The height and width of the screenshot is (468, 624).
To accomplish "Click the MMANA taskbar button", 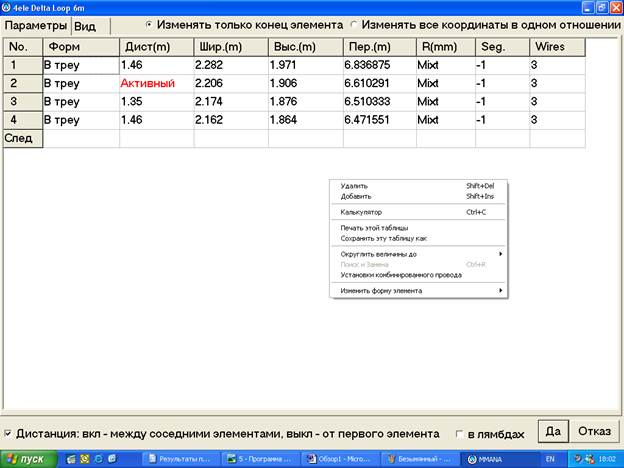I will point(499,459).
